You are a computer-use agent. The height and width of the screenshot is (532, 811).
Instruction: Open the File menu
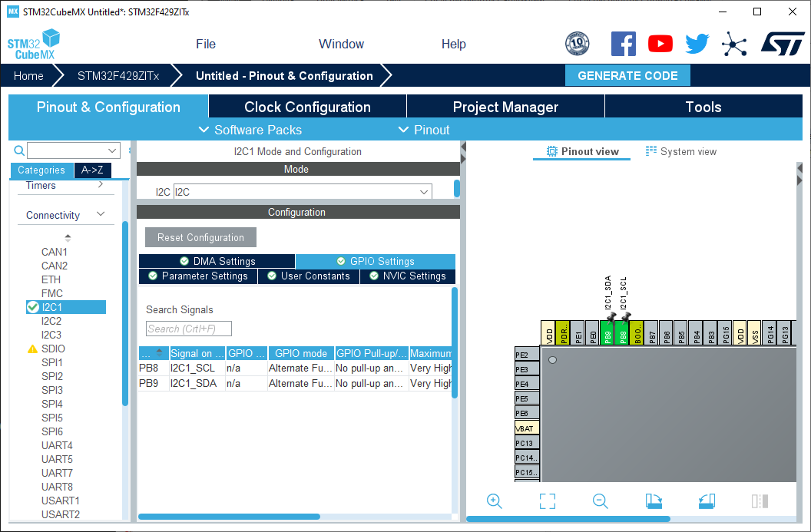tap(206, 44)
